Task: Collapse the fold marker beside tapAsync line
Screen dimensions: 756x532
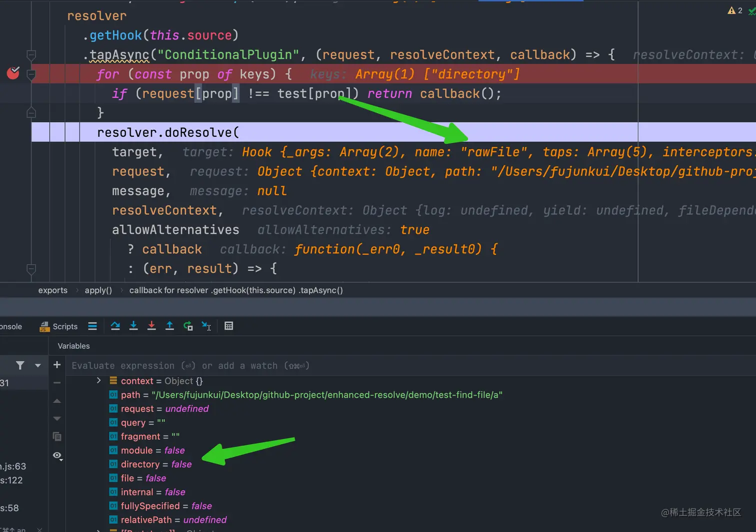Action: (x=31, y=54)
